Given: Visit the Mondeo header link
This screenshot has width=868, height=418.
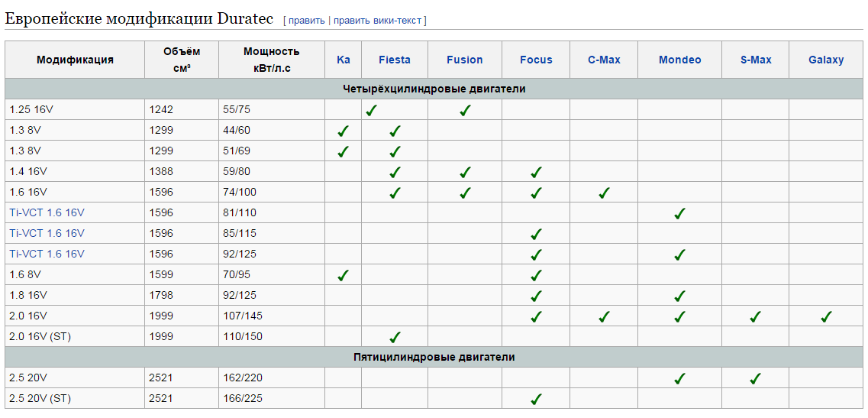Looking at the screenshot, I should pyautogui.click(x=679, y=60).
